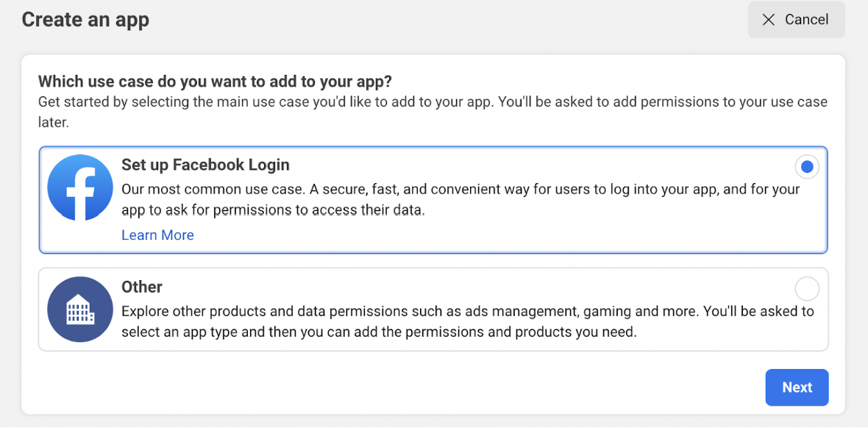Click the blue Facebook logo icon
This screenshot has width=868, height=428.
point(80,187)
